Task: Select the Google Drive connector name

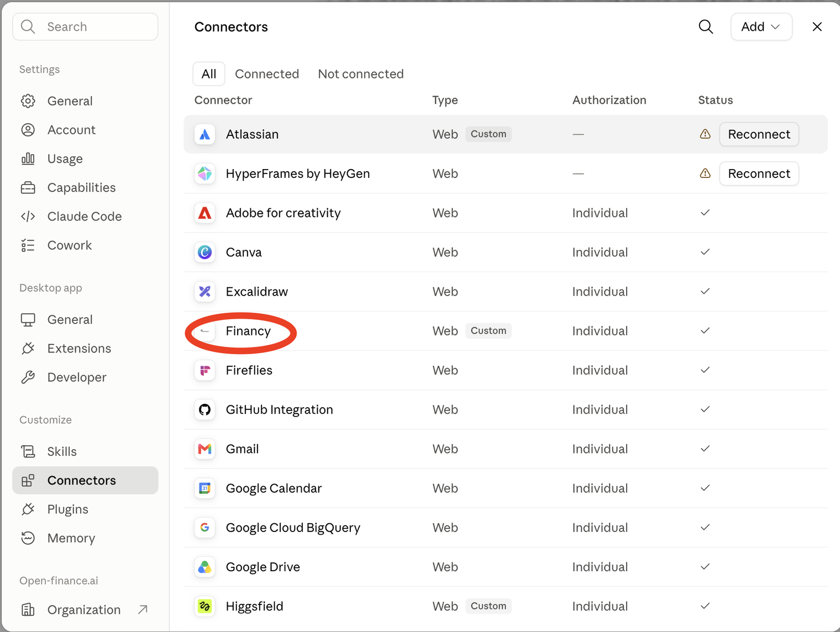Action: [x=263, y=567]
